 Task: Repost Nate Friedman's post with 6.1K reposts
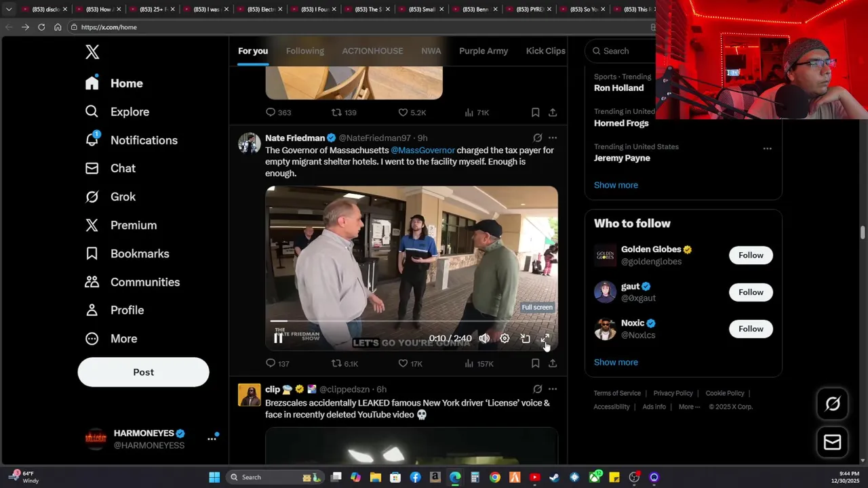click(x=336, y=364)
